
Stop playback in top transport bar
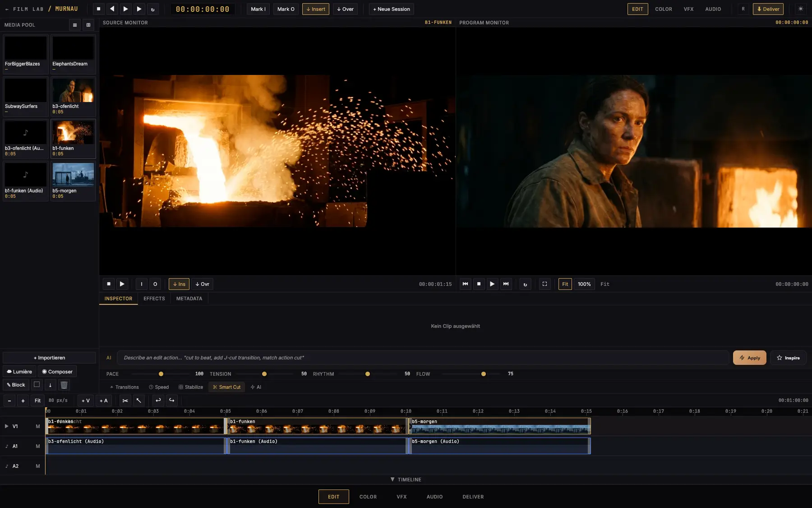(x=98, y=9)
